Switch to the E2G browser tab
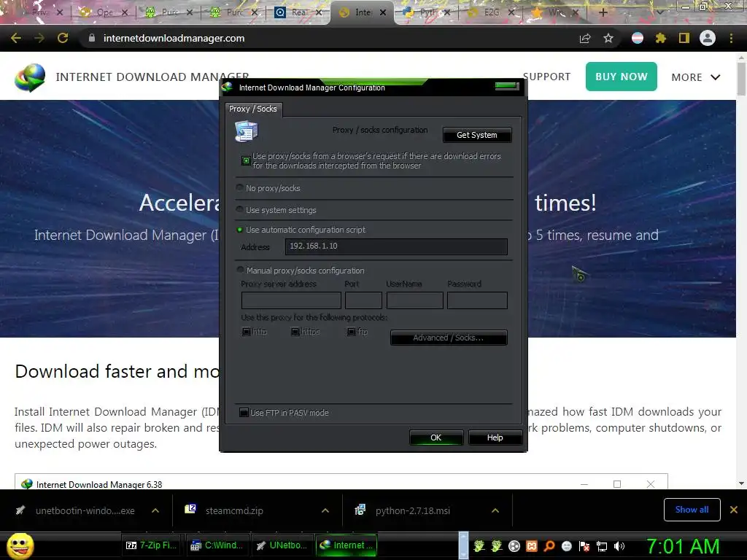 [x=492, y=13]
